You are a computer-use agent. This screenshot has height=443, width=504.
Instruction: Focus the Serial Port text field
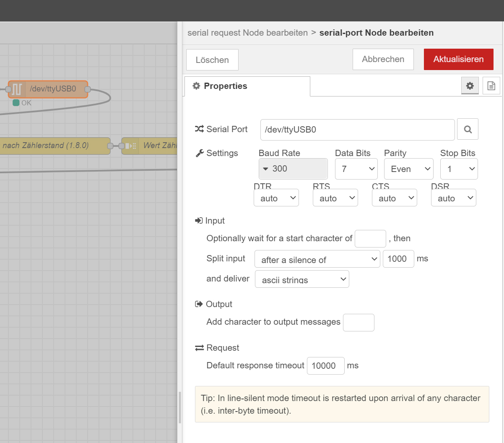point(357,130)
